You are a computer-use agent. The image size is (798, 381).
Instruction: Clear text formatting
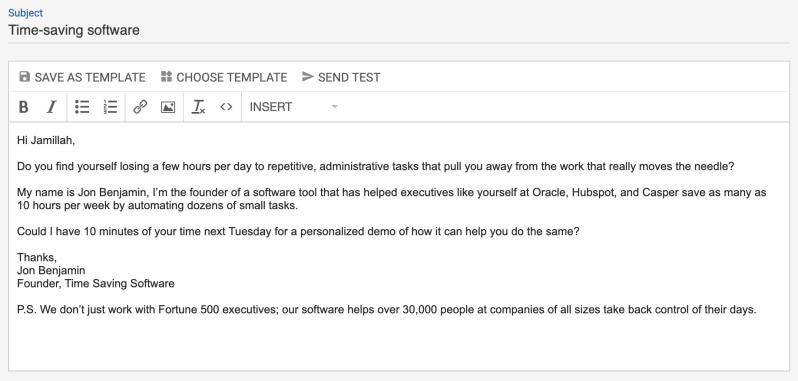point(198,107)
